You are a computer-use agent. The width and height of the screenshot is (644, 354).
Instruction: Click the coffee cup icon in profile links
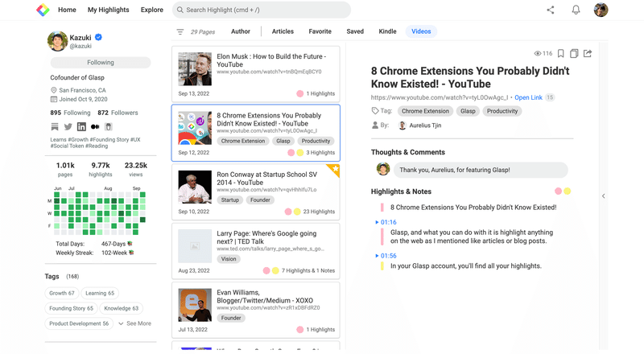coord(109,126)
